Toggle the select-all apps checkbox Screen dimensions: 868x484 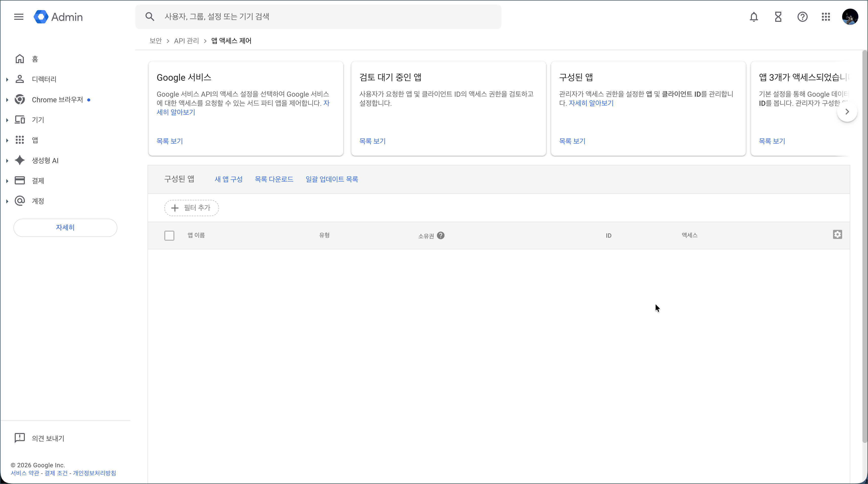coord(169,235)
